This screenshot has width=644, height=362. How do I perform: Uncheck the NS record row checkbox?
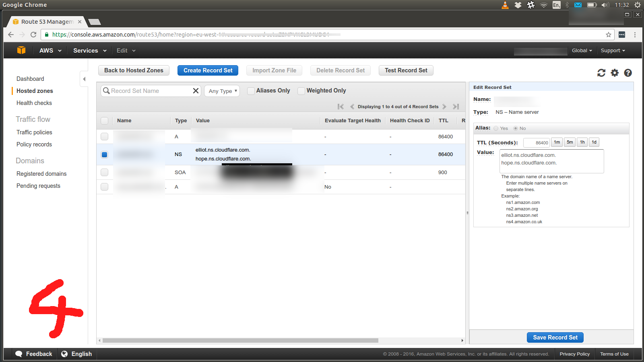click(x=104, y=154)
